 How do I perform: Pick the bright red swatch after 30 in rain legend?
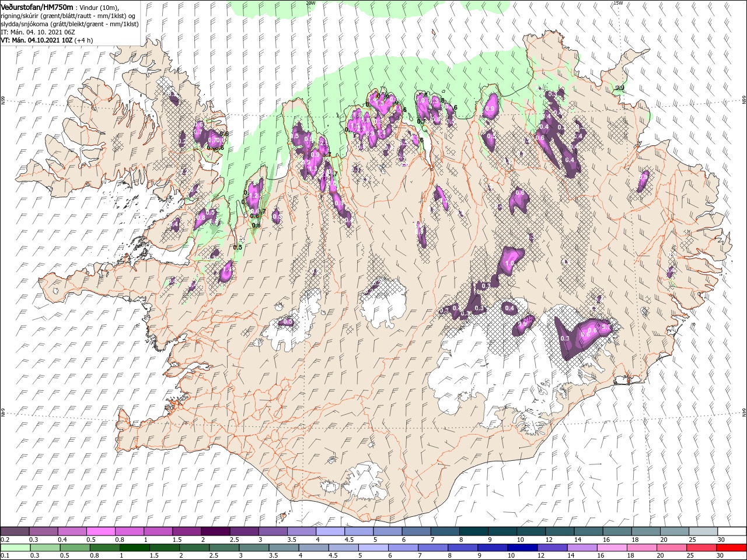732,548
